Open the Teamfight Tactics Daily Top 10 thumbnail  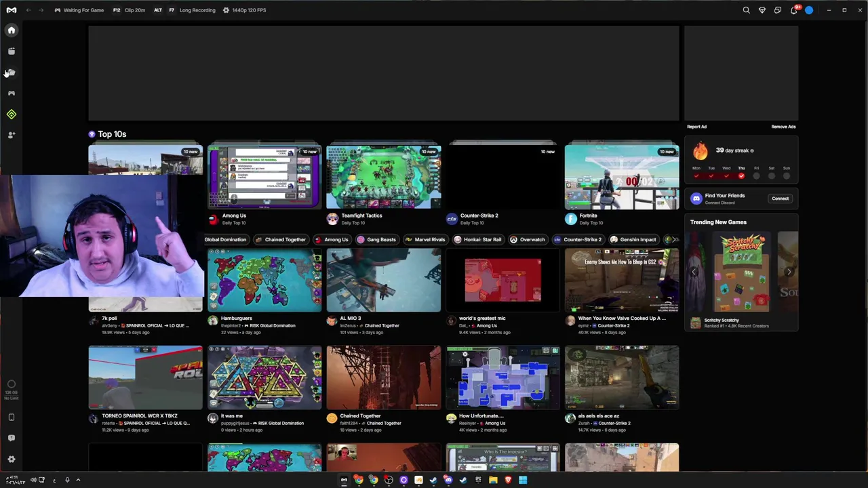384,177
